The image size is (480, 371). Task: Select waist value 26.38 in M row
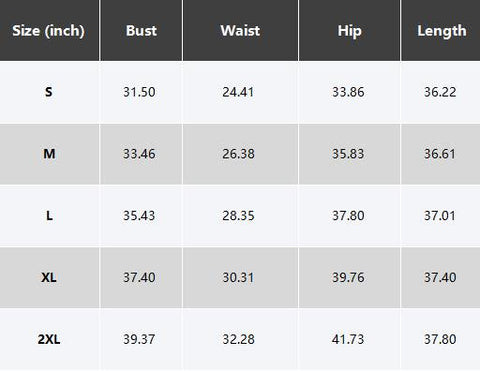click(x=238, y=154)
